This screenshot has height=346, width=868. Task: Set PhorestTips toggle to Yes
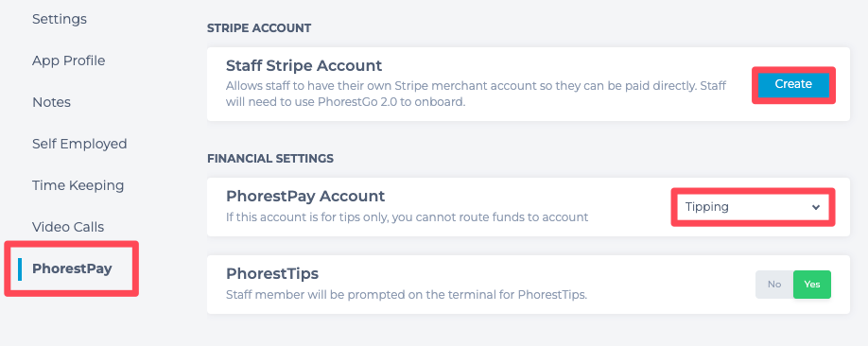click(812, 284)
